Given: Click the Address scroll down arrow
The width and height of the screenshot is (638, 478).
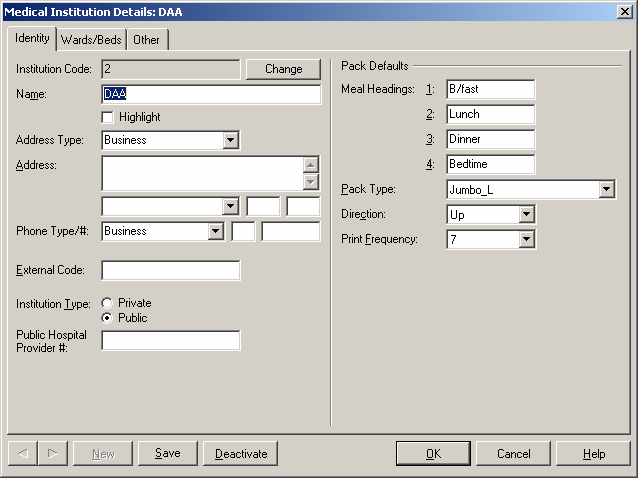Looking at the screenshot, I should click(x=311, y=182).
